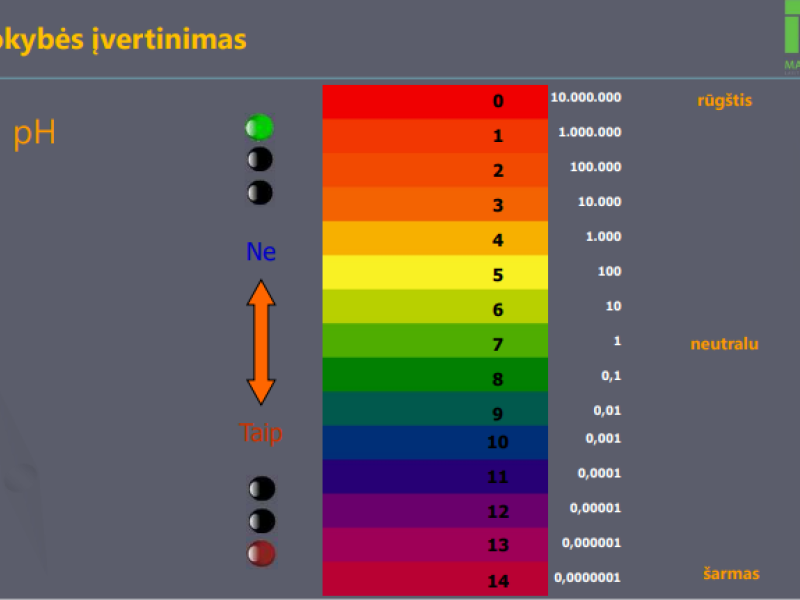Click the orange double-headed arrow
Viewport: 800px width, 600px height.
coord(261,342)
